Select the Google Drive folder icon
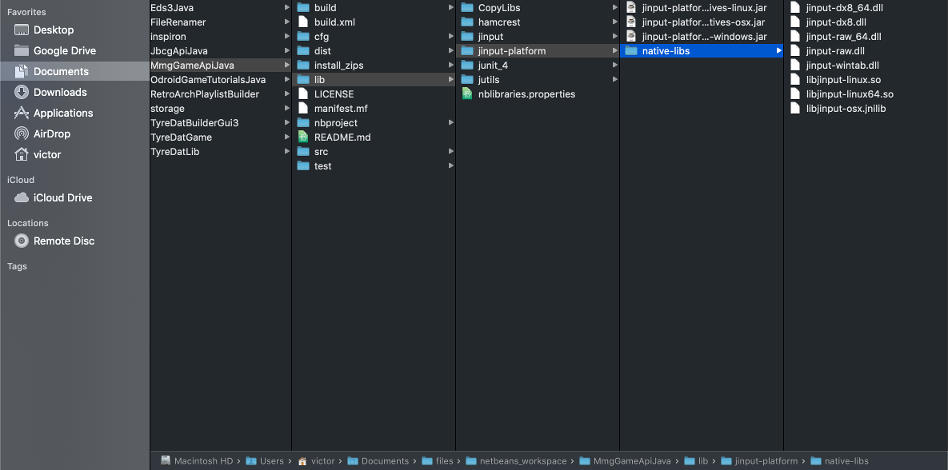This screenshot has height=470, width=948. pyautogui.click(x=21, y=51)
